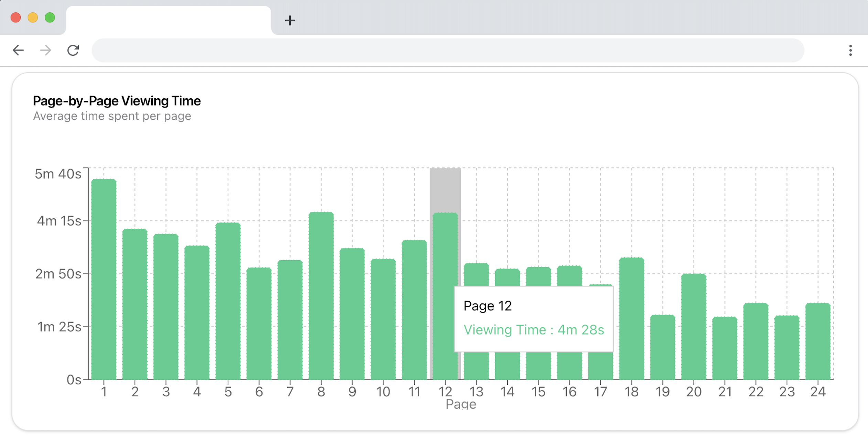Click the new tab plus icon
Image resolution: width=868 pixels, height=438 pixels.
click(290, 21)
